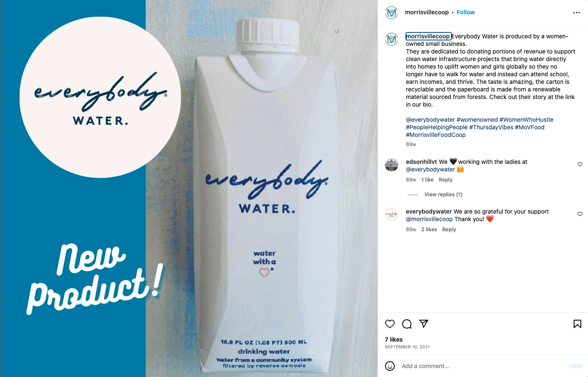Open the edsonhillvt profile avatar
This screenshot has height=377, width=588.
(x=392, y=165)
